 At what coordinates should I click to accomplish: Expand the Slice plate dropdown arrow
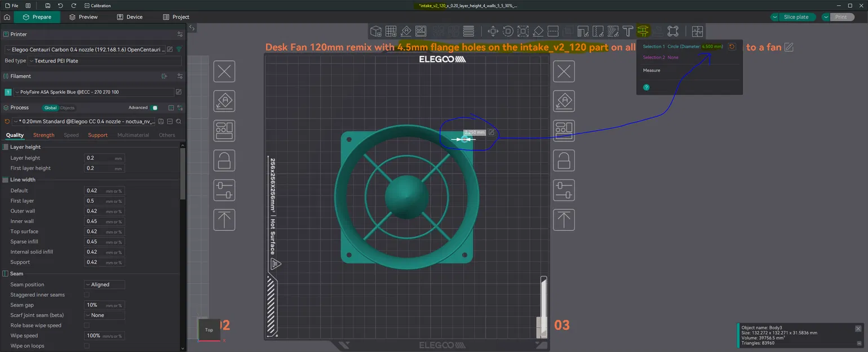pos(776,17)
